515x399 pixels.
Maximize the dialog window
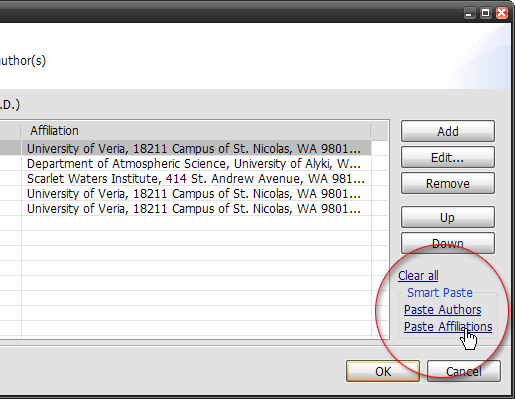click(x=485, y=13)
